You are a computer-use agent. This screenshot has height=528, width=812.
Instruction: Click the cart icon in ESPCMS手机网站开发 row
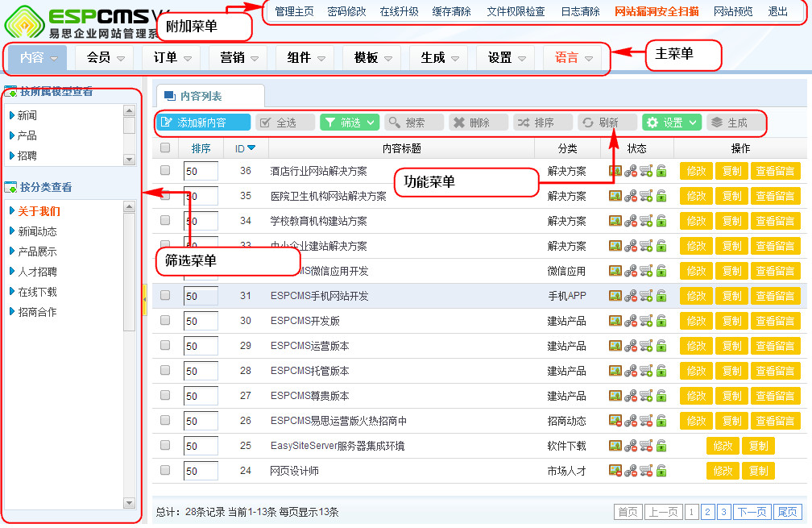click(646, 296)
